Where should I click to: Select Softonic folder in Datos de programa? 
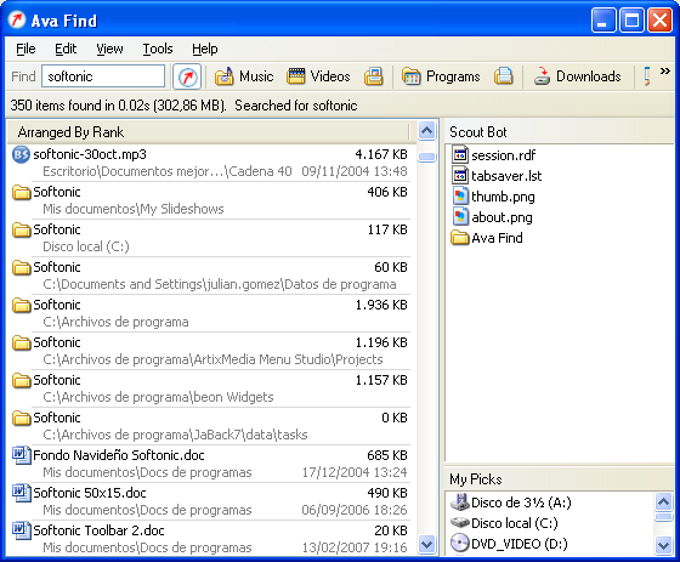[210, 275]
